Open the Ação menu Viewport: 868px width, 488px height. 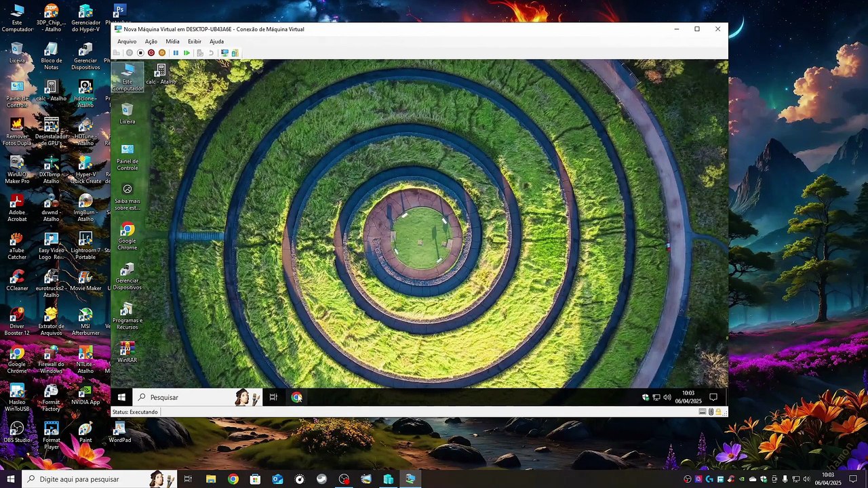(x=151, y=41)
